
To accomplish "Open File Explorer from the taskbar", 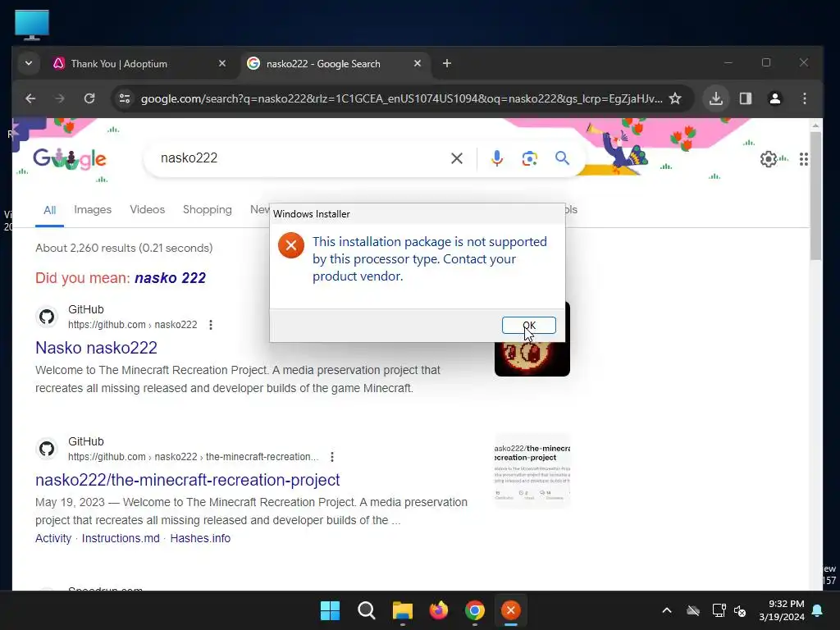I will point(402,610).
